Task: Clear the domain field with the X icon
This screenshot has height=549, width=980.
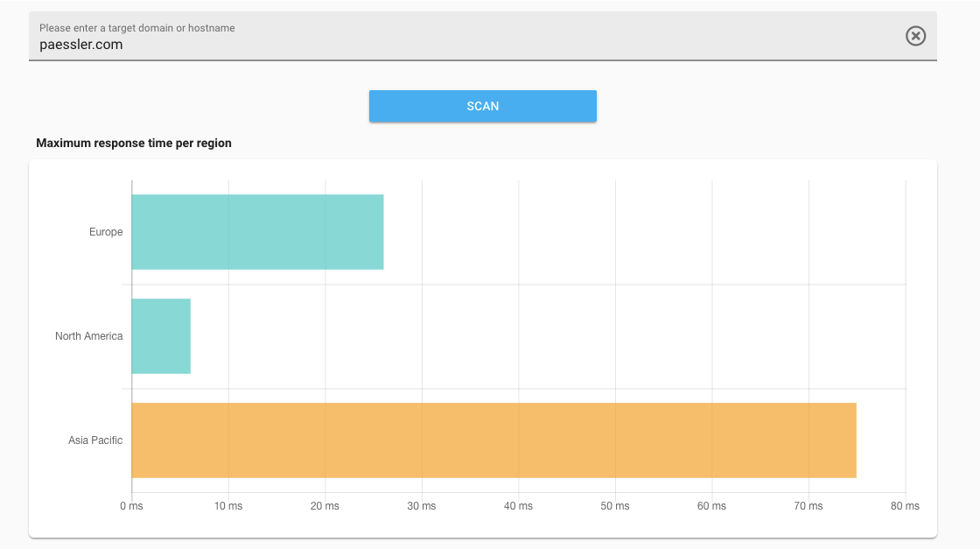Action: point(915,36)
